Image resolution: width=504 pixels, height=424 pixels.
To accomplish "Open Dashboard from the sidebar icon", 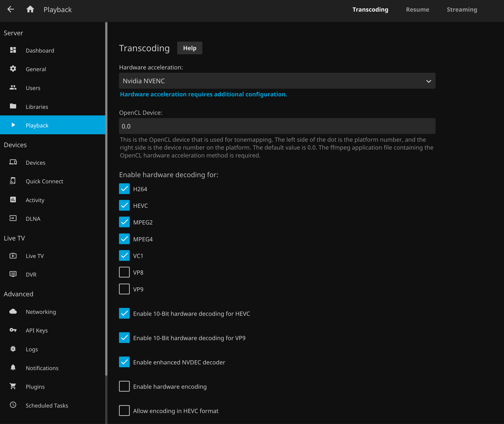I will point(13,50).
